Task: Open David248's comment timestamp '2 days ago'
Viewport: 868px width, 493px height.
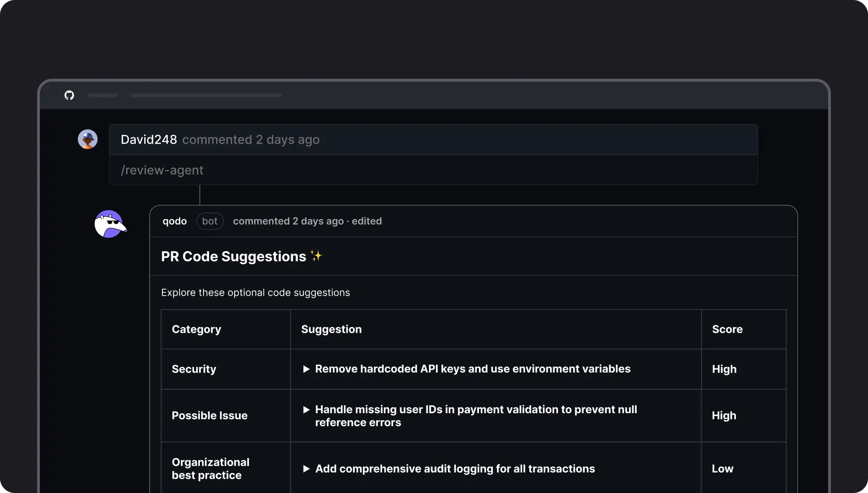Action: (x=287, y=139)
